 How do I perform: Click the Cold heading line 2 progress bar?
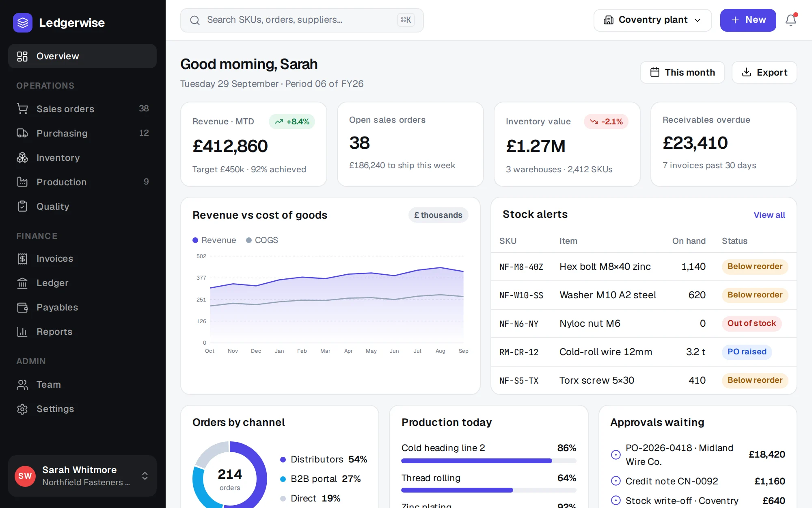[488, 461]
